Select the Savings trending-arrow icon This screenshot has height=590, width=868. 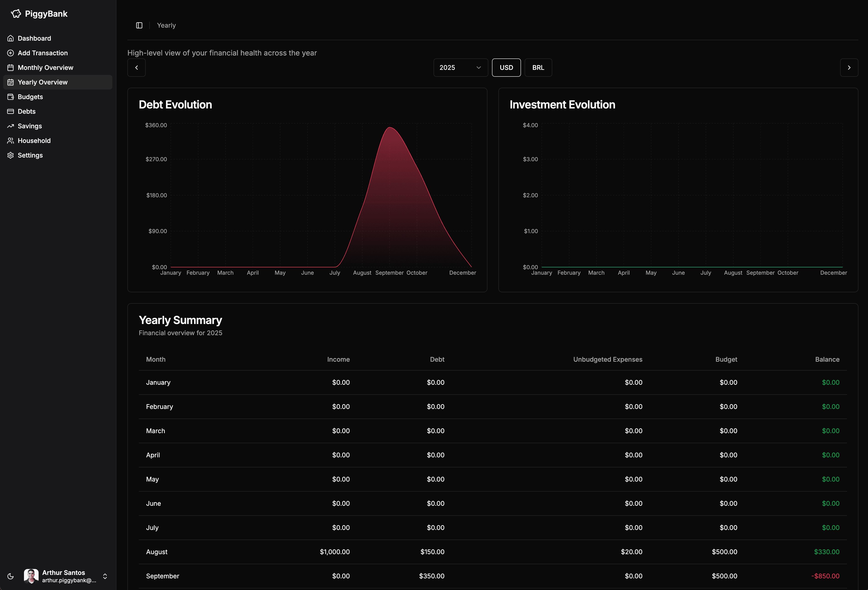(10, 126)
